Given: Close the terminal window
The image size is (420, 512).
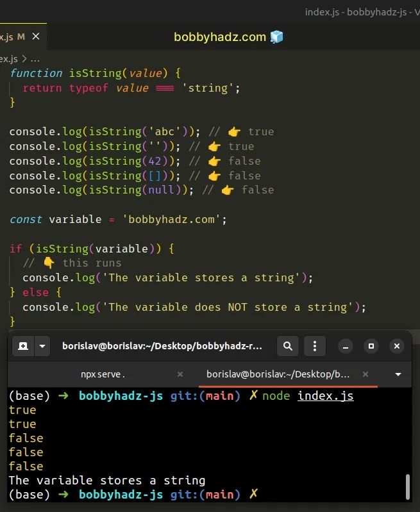Looking at the screenshot, I should coord(397,346).
